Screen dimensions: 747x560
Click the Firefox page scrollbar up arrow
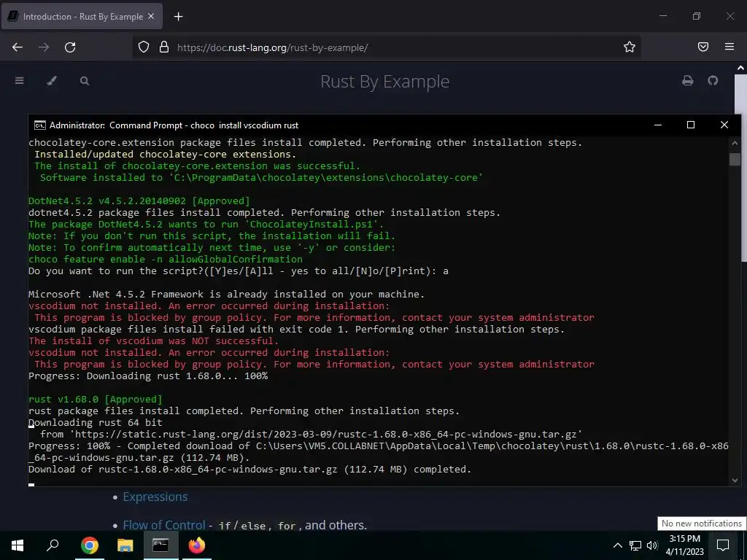(x=741, y=68)
